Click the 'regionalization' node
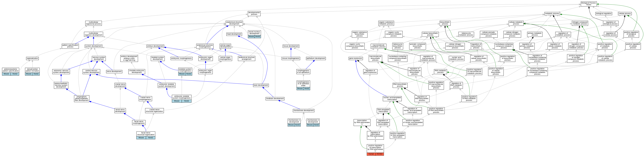Image resolution: width=644 pixels, height=157 pixels. point(32,58)
